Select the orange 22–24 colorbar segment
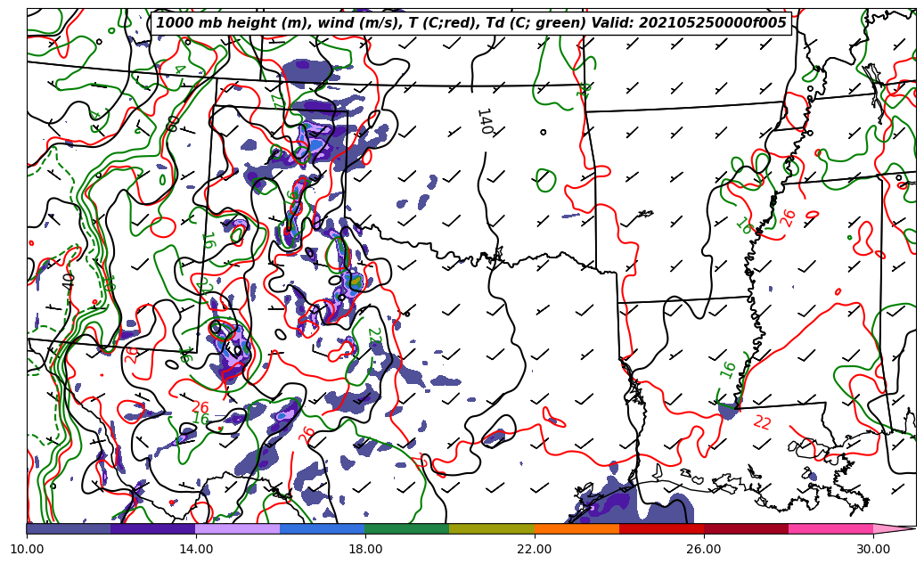This screenshot has width=924, height=564. coord(576,528)
